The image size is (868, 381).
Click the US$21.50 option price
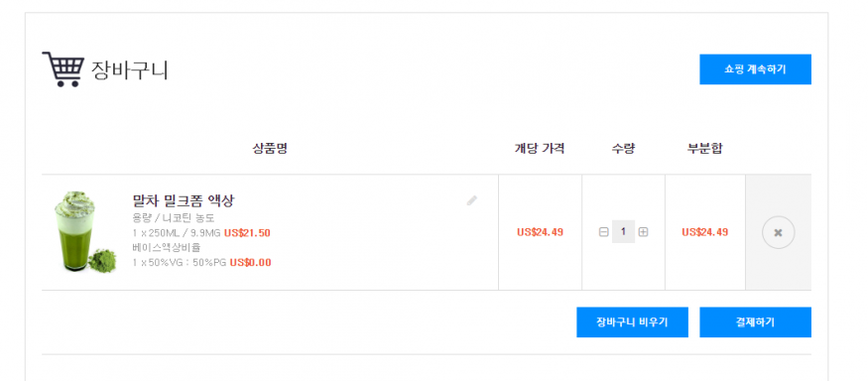coord(247,232)
